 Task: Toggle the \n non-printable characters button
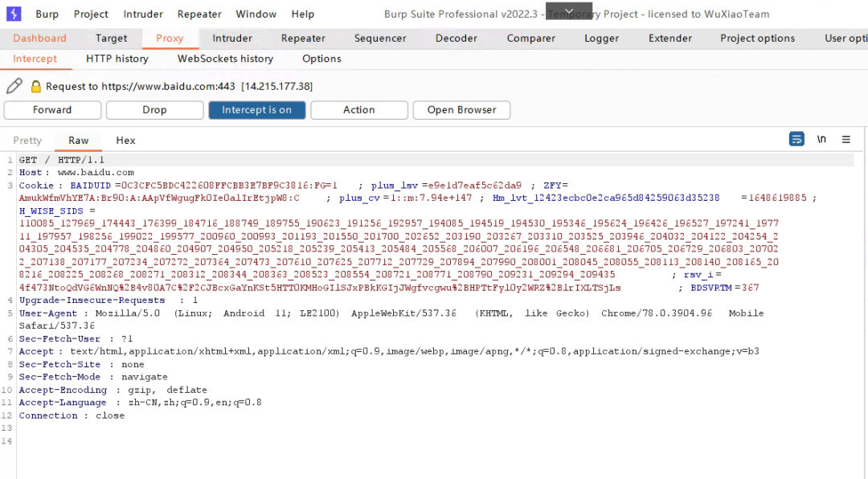(x=821, y=139)
